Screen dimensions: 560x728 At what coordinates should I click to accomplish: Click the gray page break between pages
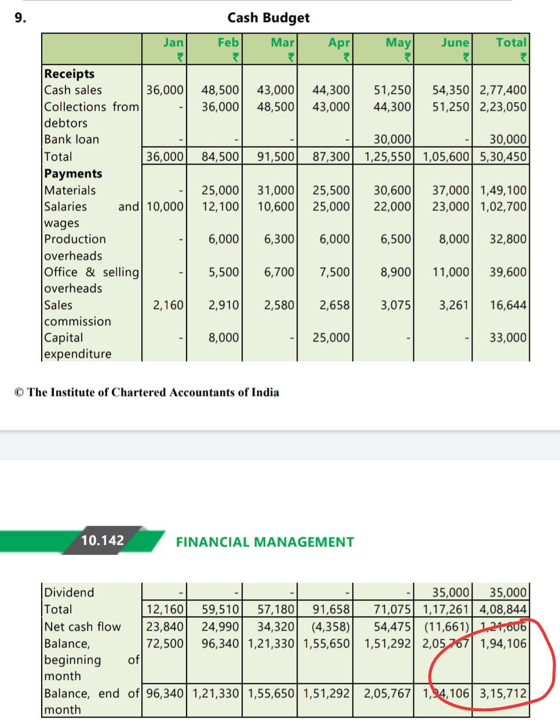click(x=280, y=445)
